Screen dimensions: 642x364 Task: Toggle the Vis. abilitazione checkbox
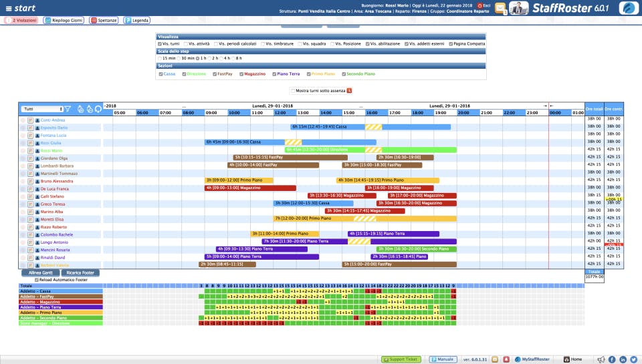pyautogui.click(x=368, y=44)
